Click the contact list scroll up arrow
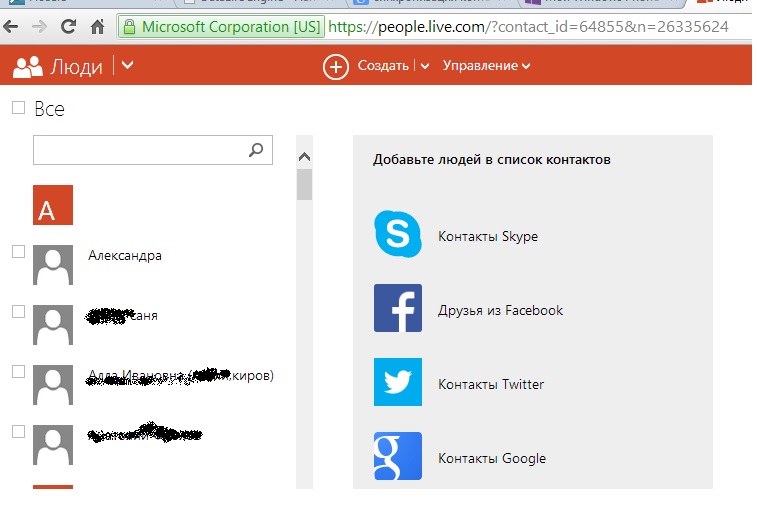The image size is (757, 530). [x=304, y=157]
